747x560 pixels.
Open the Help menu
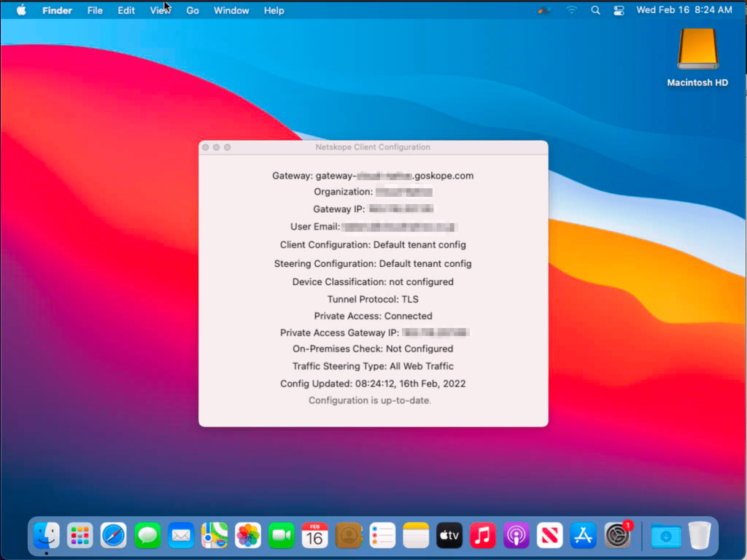[x=274, y=10]
